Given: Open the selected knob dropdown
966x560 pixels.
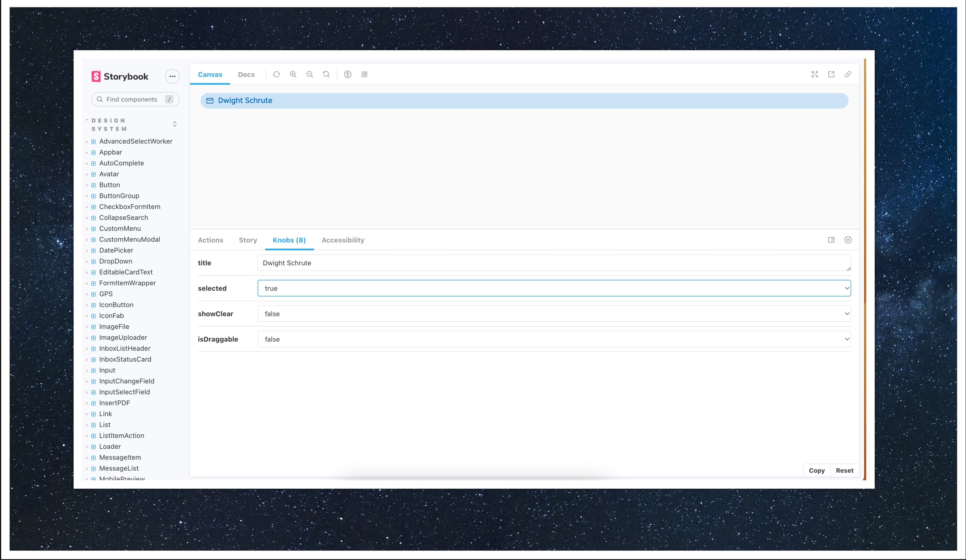Looking at the screenshot, I should (x=554, y=288).
